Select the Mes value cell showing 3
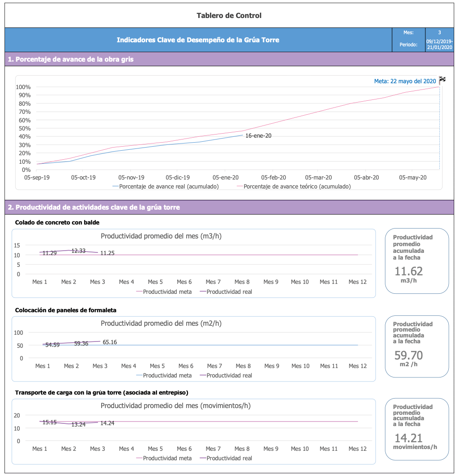This screenshot has width=456, height=476. 439,32
